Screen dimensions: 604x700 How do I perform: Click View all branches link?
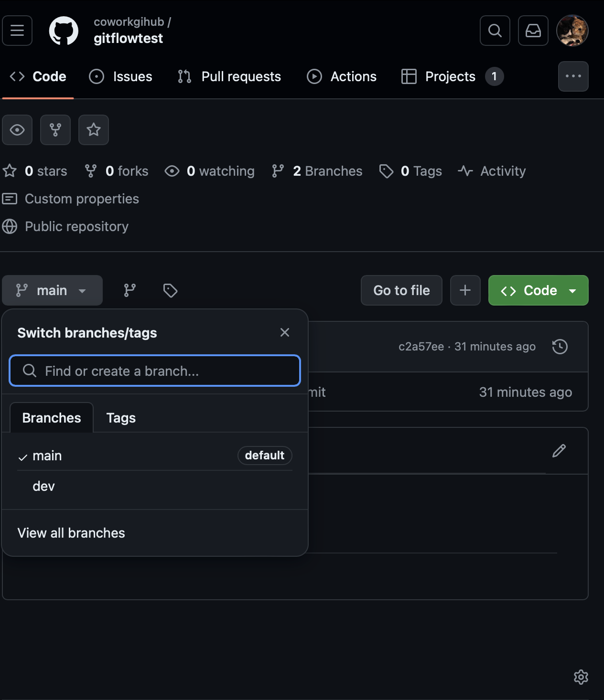(71, 533)
